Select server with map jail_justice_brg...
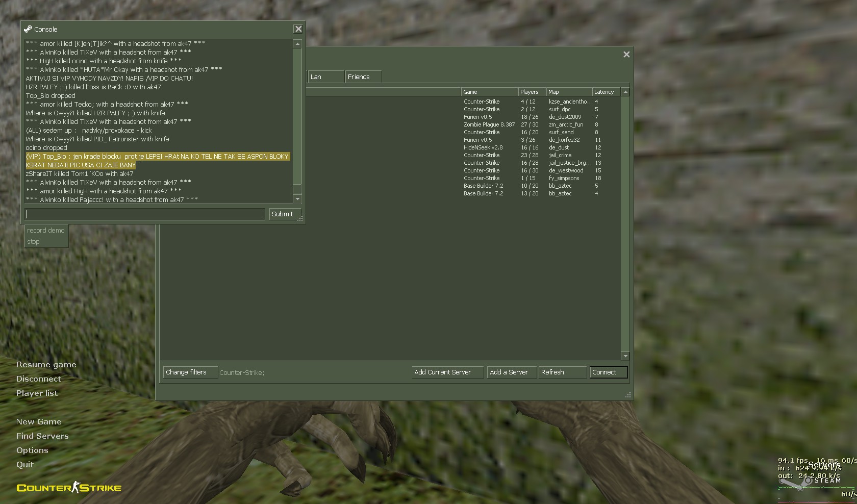857x504 pixels. pyautogui.click(x=390, y=163)
